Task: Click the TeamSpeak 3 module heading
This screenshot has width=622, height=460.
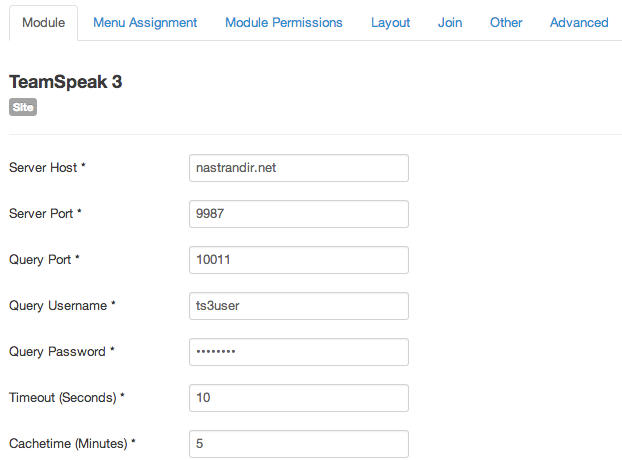Action: coord(65,82)
